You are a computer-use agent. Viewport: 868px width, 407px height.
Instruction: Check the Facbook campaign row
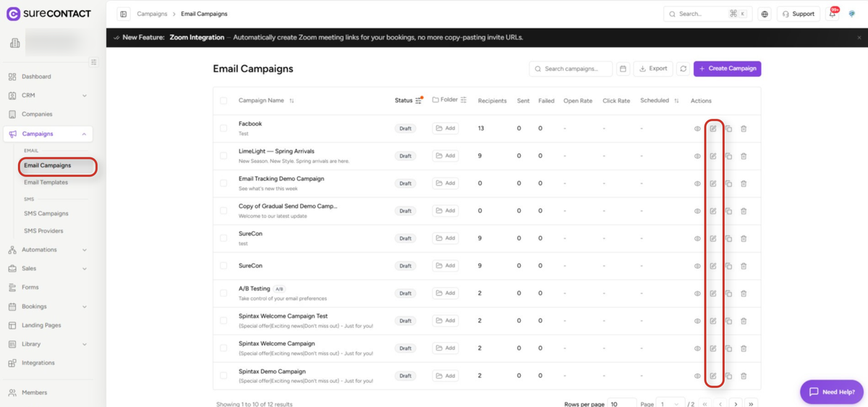pyautogui.click(x=224, y=128)
